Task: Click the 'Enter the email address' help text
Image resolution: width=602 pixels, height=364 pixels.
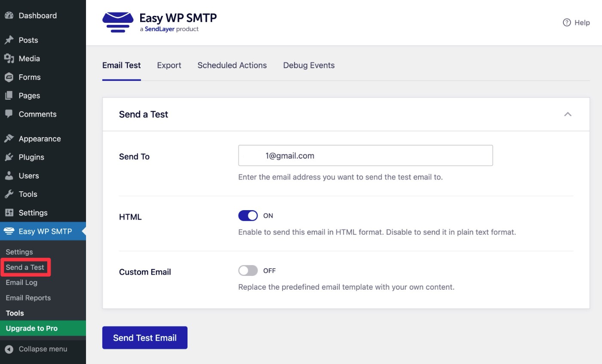Action: coord(341,177)
